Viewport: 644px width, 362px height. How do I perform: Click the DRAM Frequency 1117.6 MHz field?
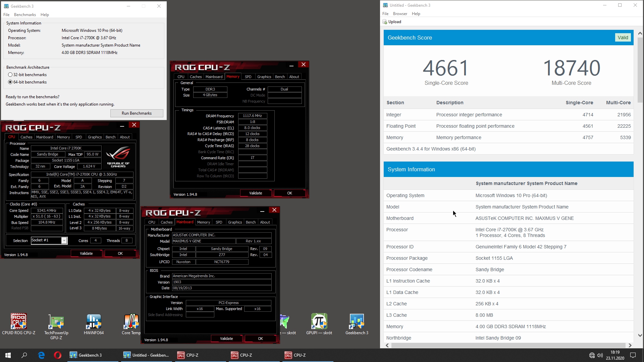[x=253, y=116]
